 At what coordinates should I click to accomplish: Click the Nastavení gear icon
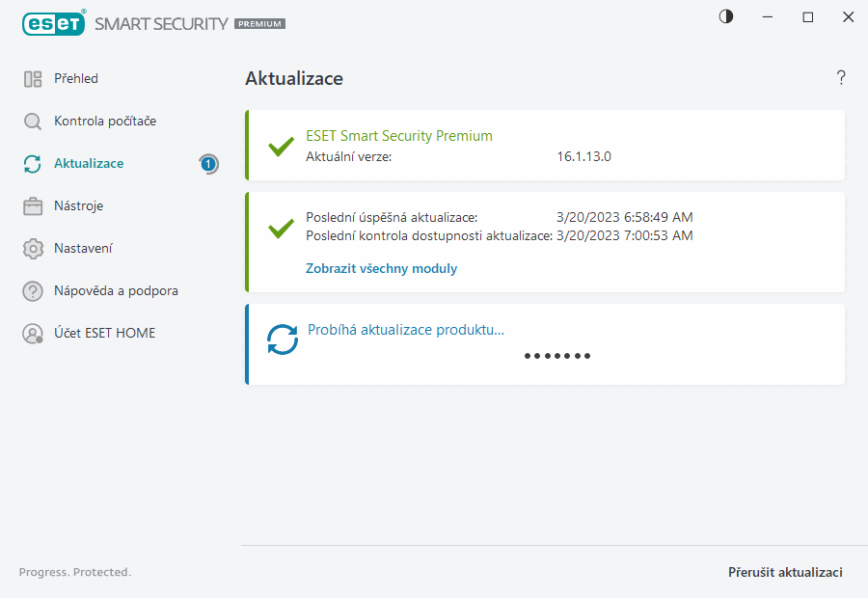pos(33,249)
